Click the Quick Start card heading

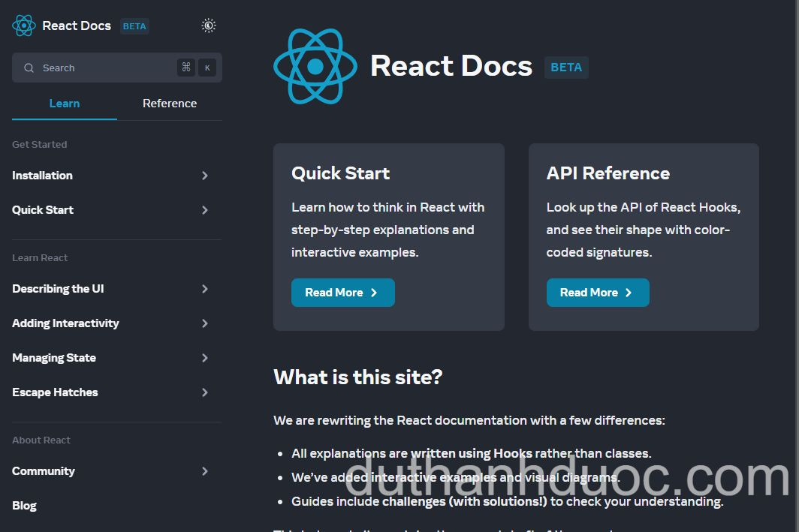340,173
